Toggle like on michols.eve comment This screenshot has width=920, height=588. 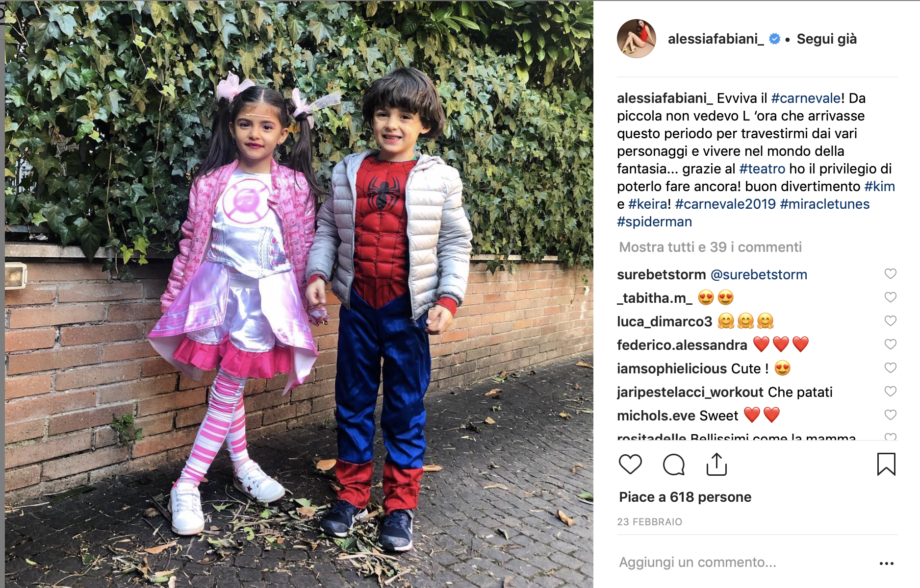[890, 415]
